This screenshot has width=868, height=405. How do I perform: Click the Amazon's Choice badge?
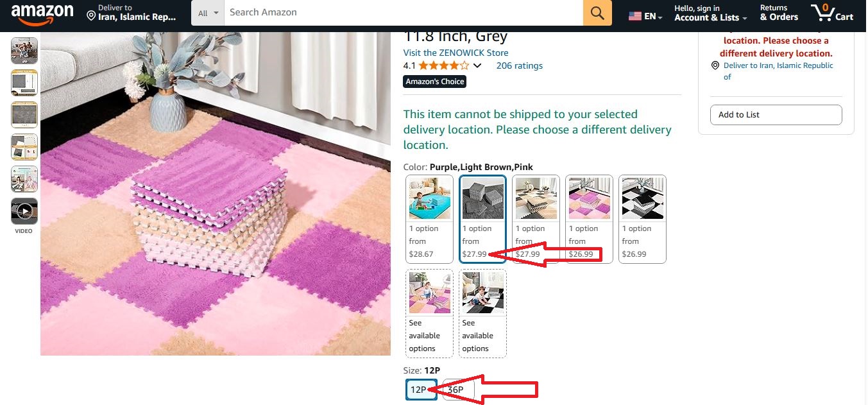(435, 82)
